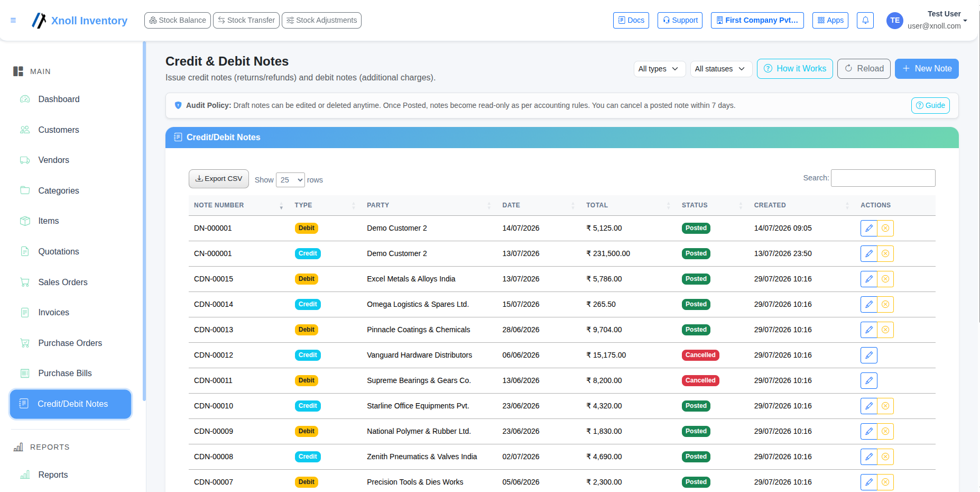
Task: Export the table as CSV
Action: coord(219,179)
